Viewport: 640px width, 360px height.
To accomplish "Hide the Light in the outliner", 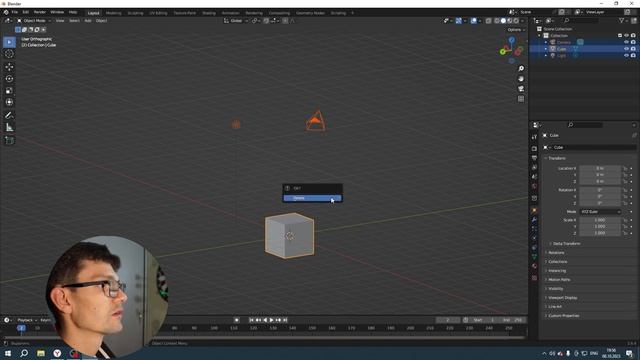I will pos(626,55).
